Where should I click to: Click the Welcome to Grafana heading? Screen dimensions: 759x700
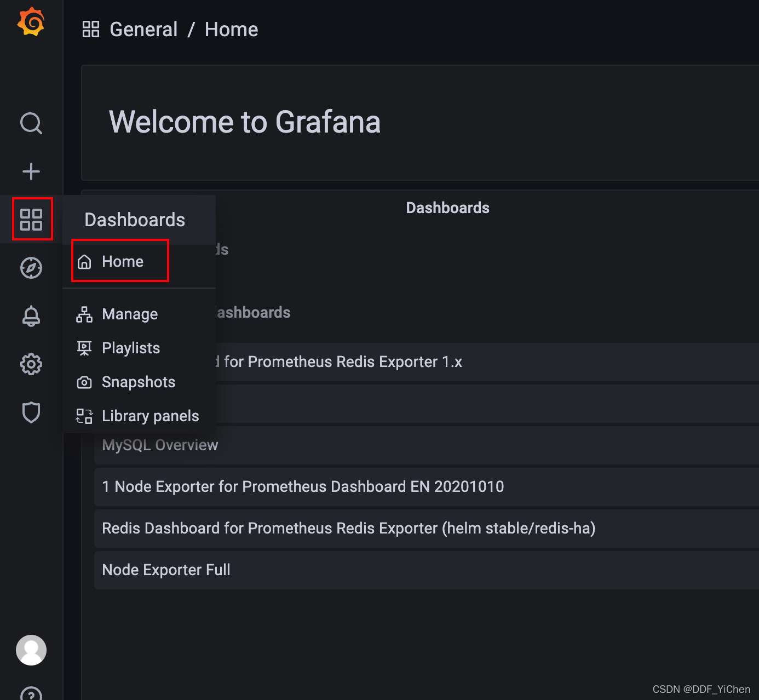245,122
